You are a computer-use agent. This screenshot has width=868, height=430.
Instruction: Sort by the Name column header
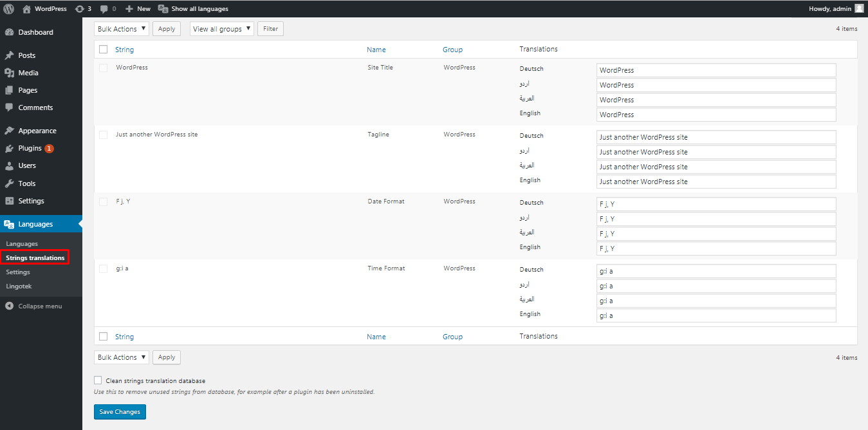376,50
